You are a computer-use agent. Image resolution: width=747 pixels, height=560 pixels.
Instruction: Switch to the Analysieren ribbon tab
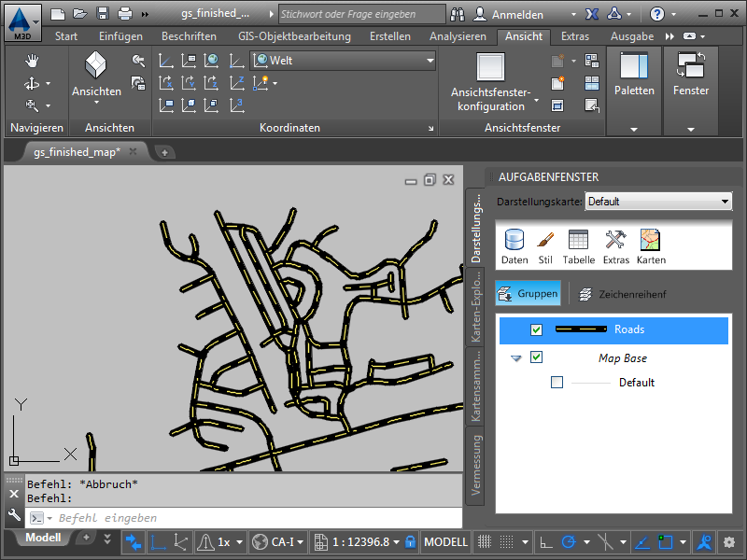(458, 36)
